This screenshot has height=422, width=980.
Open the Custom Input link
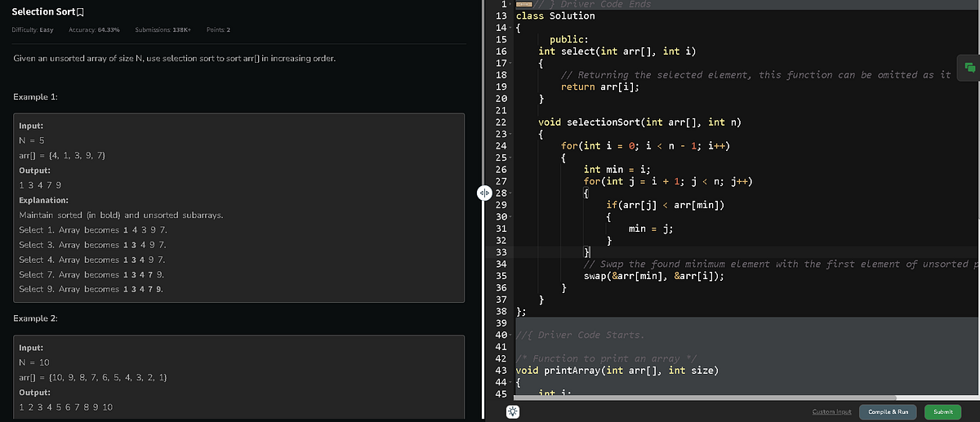(x=832, y=411)
